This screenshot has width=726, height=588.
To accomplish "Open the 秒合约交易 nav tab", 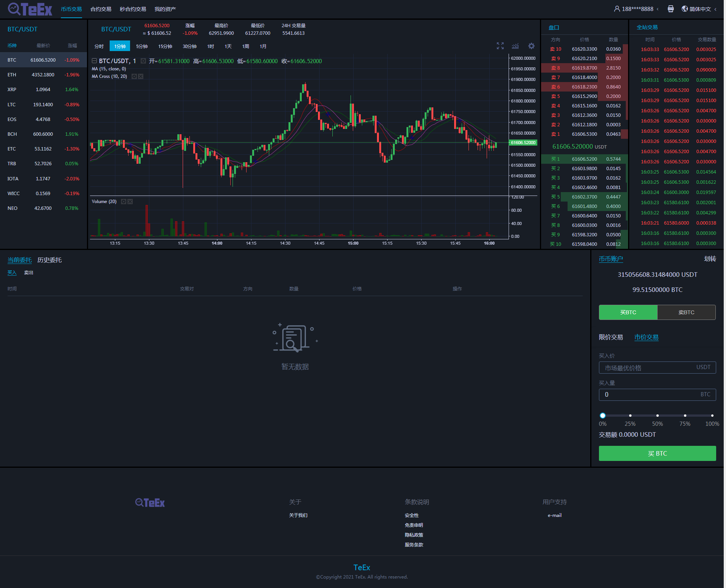I will point(133,9).
